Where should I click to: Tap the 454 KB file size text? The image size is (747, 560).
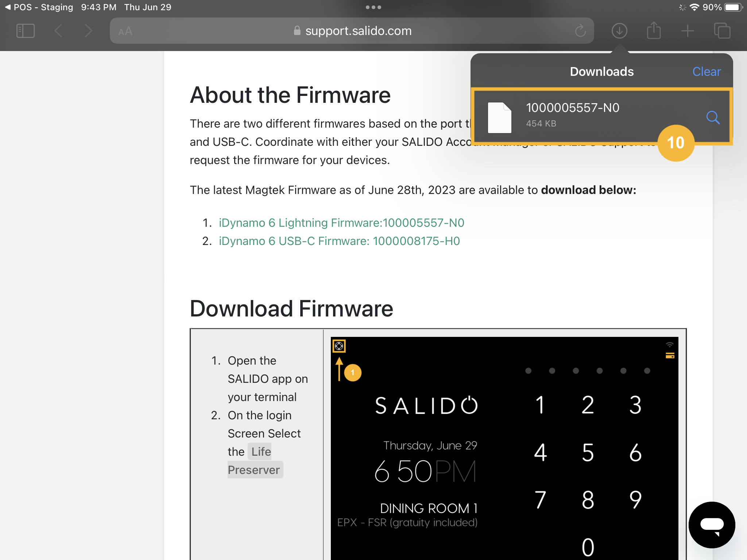pyautogui.click(x=541, y=124)
